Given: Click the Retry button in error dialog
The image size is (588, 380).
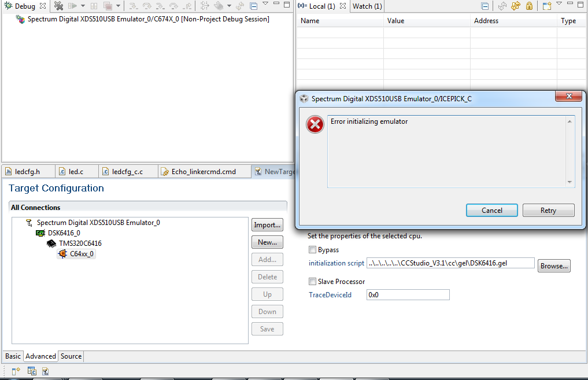Looking at the screenshot, I should [x=548, y=211].
